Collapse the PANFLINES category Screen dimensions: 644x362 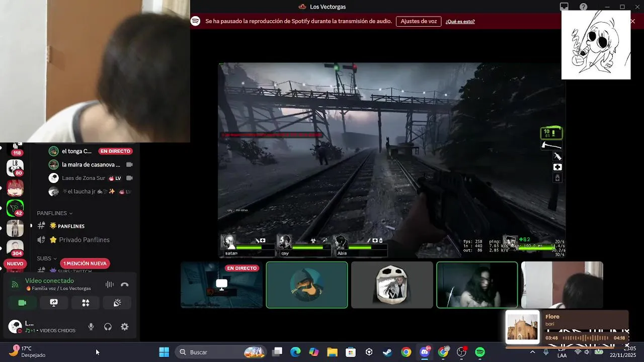click(55, 213)
